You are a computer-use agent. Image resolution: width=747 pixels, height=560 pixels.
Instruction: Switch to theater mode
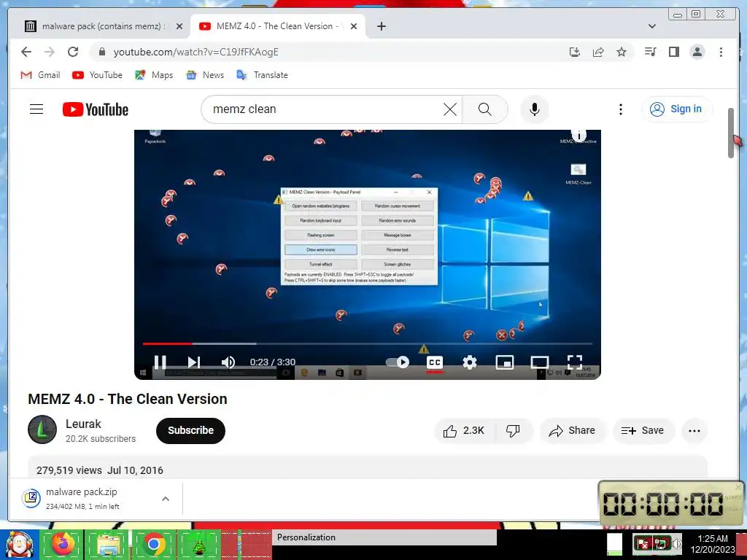click(540, 362)
